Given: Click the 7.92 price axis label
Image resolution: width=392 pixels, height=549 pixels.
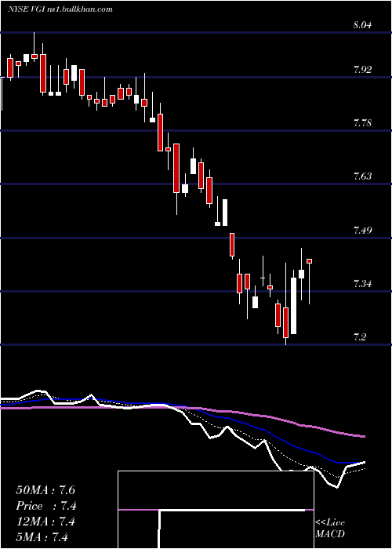Looking at the screenshot, I should click(362, 70).
